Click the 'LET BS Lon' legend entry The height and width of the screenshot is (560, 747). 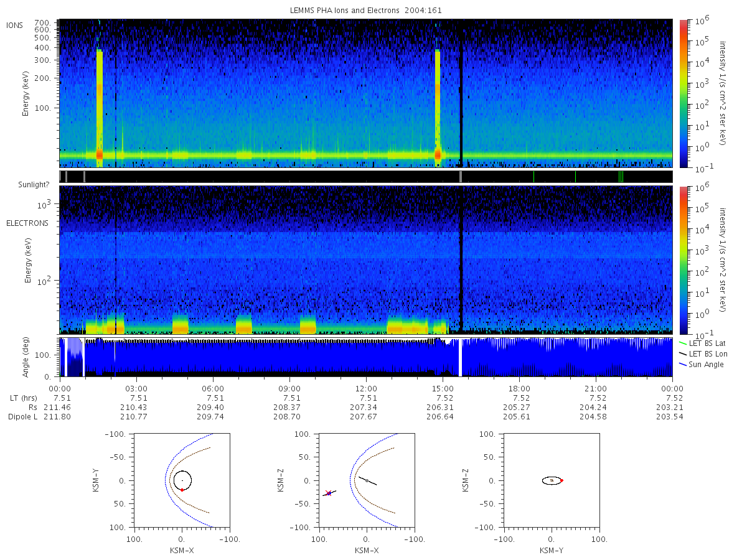click(x=703, y=354)
